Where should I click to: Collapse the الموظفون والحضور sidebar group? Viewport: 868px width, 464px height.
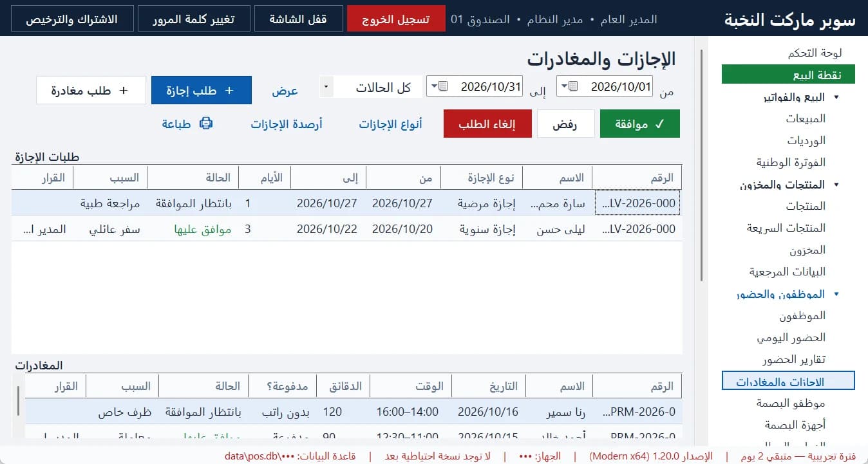coord(836,294)
